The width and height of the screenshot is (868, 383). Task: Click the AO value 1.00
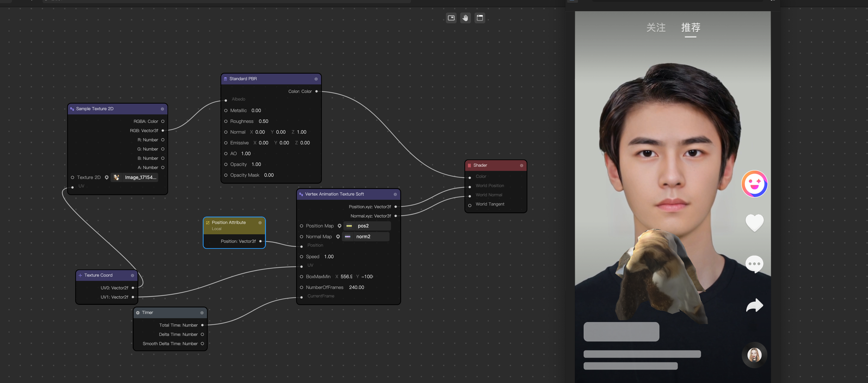[246, 154]
